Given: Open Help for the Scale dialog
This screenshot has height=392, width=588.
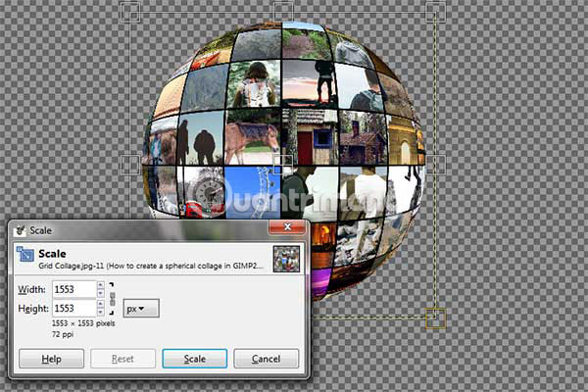Looking at the screenshot, I should click(x=51, y=359).
